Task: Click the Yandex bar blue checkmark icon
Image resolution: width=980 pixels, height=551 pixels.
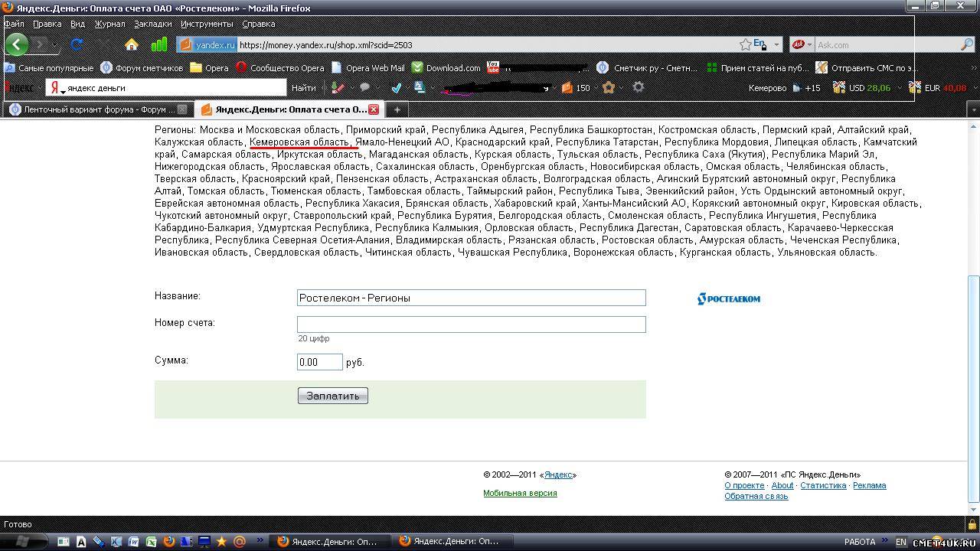Action: point(396,88)
